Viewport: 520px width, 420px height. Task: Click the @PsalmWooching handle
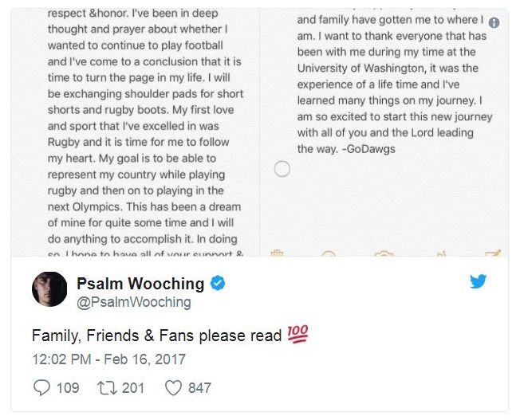(133, 302)
